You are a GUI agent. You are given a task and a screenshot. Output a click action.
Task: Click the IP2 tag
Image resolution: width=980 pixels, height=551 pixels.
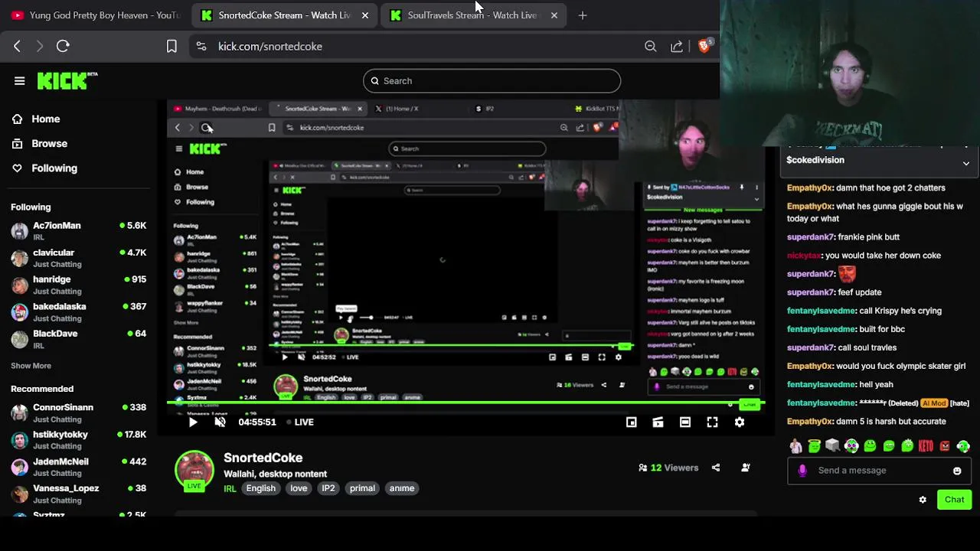click(x=328, y=488)
